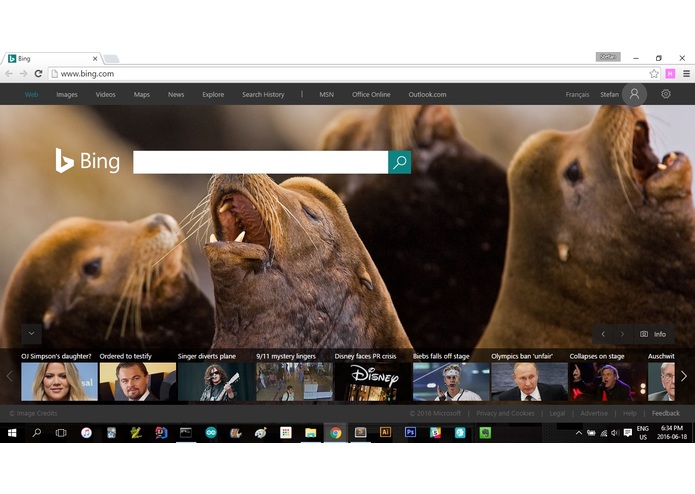Open Bing settings gear icon
This screenshot has height=494, width=695.
point(666,94)
